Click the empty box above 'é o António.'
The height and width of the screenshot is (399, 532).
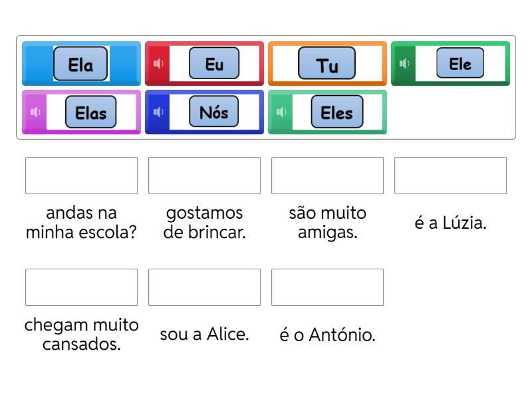pos(327,287)
